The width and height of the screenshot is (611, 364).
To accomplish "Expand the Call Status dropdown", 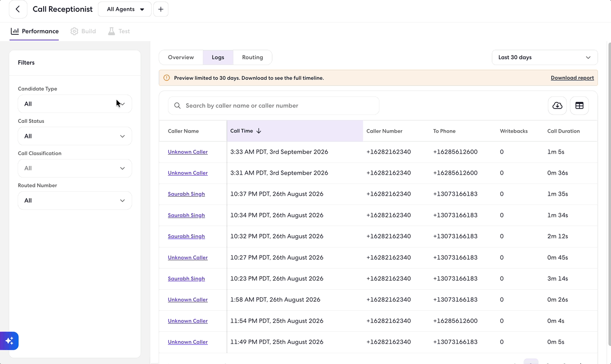I will [x=75, y=136].
